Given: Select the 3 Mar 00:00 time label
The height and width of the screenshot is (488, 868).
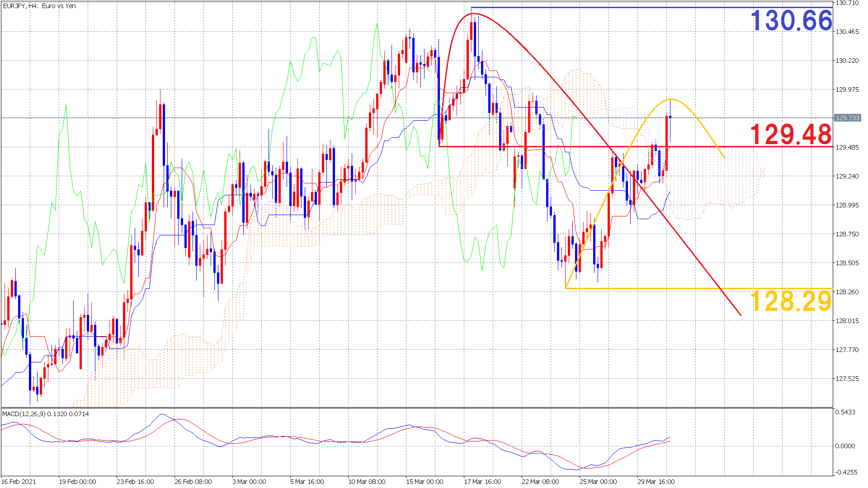Looking at the screenshot, I should (249, 482).
